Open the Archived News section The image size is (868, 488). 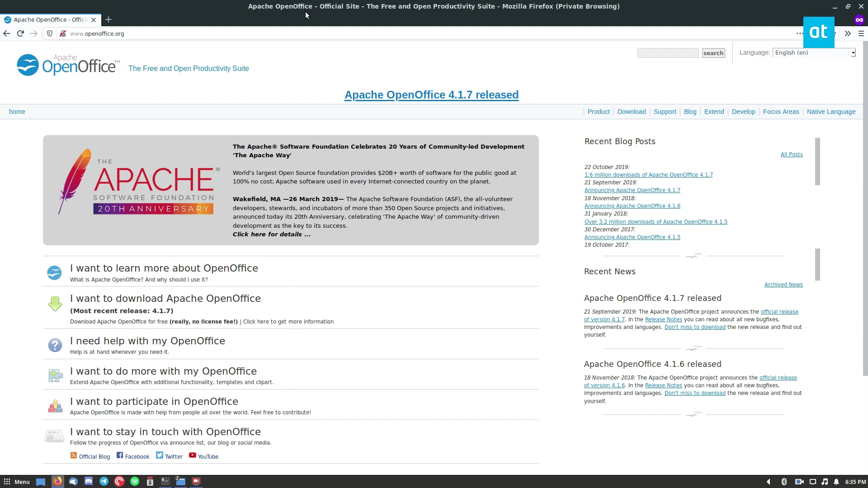click(x=783, y=284)
